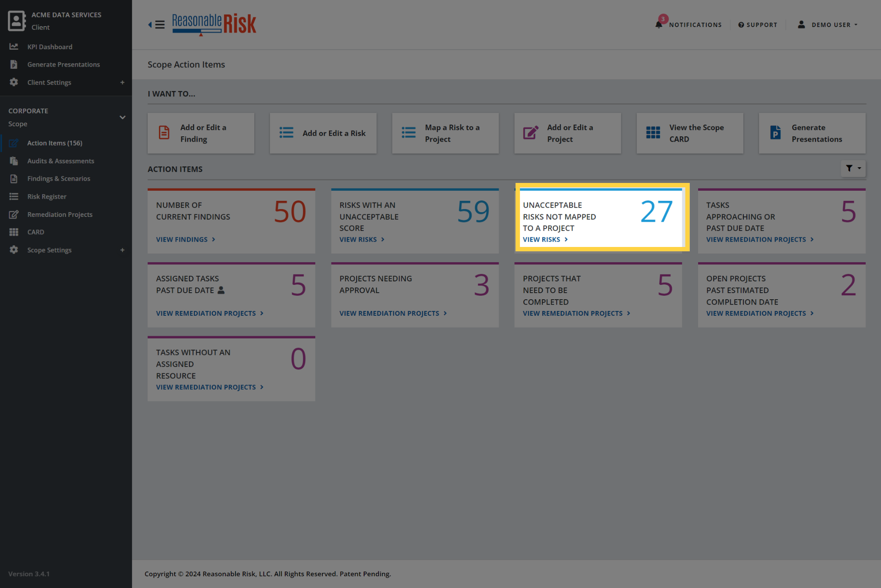Click the Risk Register list icon

(14, 196)
